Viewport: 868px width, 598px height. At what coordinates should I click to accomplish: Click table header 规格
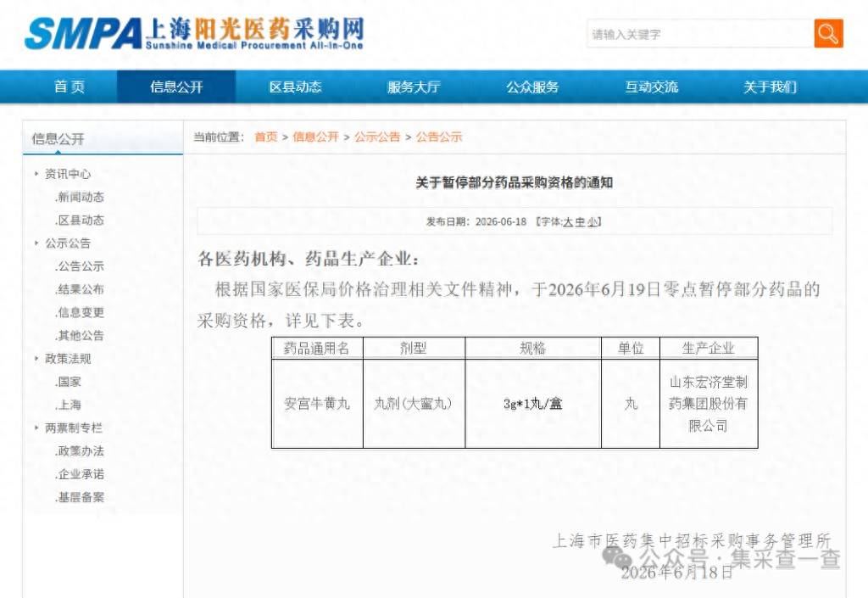532,349
